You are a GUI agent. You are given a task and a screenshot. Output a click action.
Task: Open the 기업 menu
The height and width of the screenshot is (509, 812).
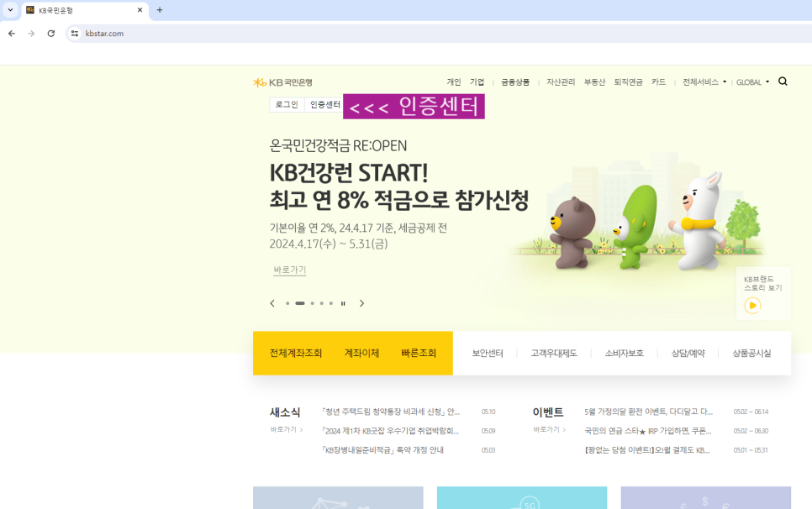[477, 81]
